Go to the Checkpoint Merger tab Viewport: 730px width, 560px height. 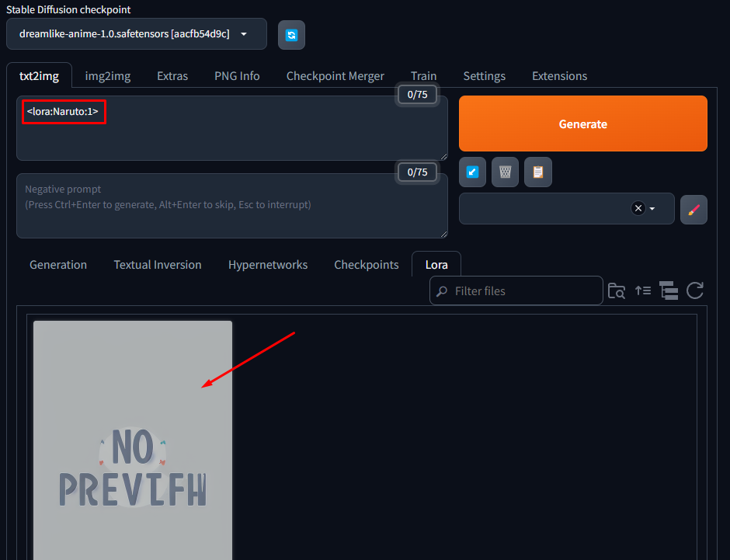pos(335,76)
